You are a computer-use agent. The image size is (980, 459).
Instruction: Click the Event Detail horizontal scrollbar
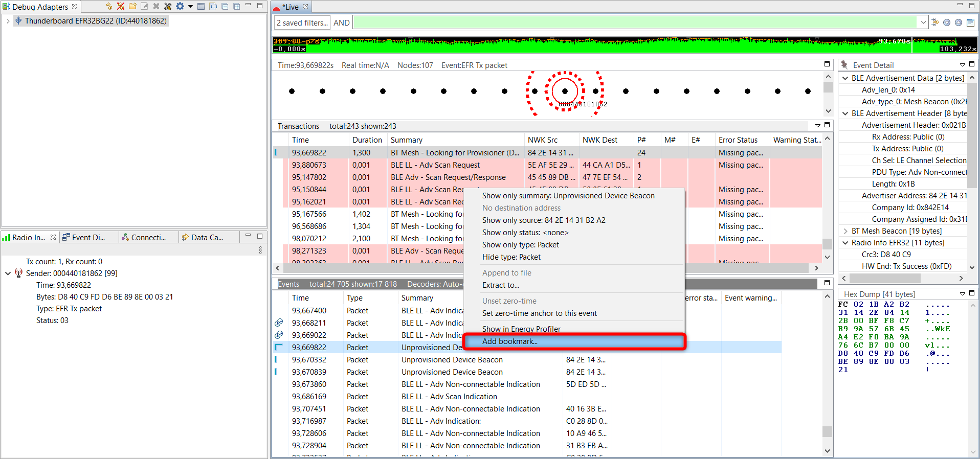[x=885, y=278]
